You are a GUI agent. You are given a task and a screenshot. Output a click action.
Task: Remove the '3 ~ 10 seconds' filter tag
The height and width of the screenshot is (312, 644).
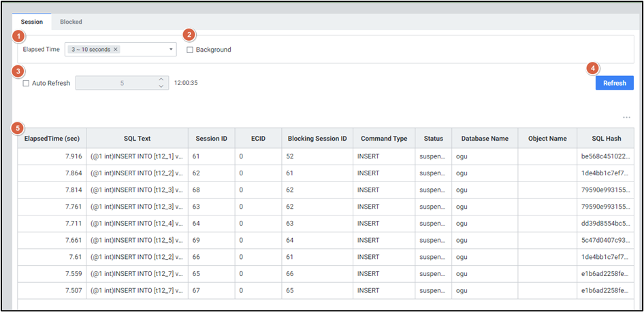(116, 50)
